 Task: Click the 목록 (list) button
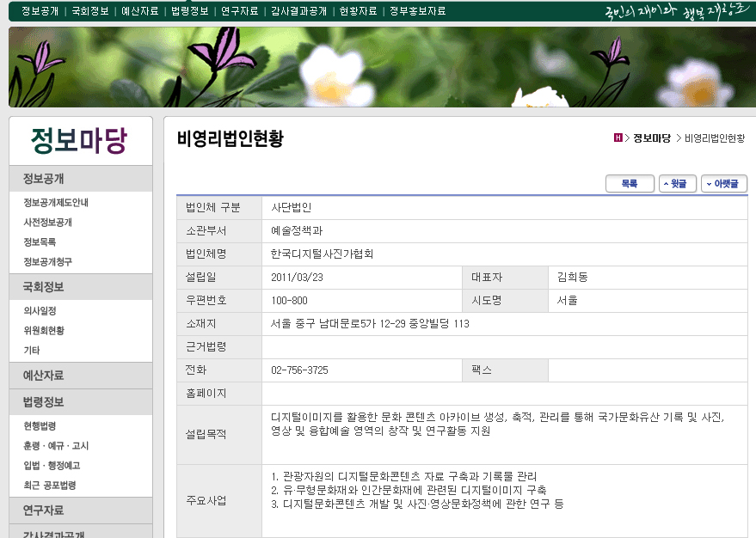pos(630,184)
